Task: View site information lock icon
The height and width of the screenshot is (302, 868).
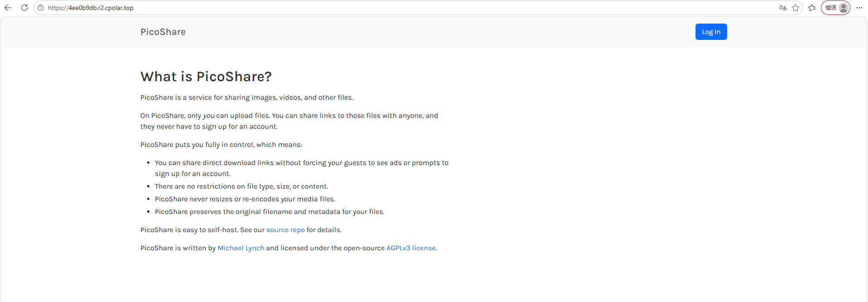Action: (41, 8)
